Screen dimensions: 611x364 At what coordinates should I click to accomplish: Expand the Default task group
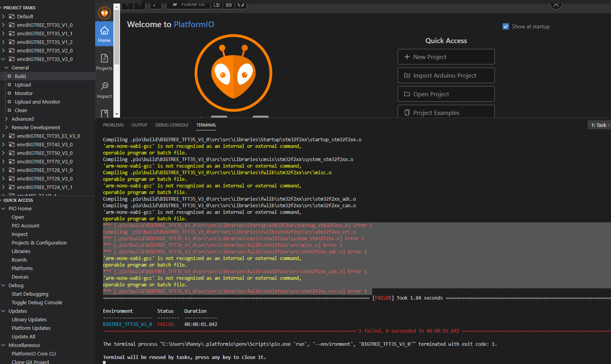pyautogui.click(x=3, y=16)
